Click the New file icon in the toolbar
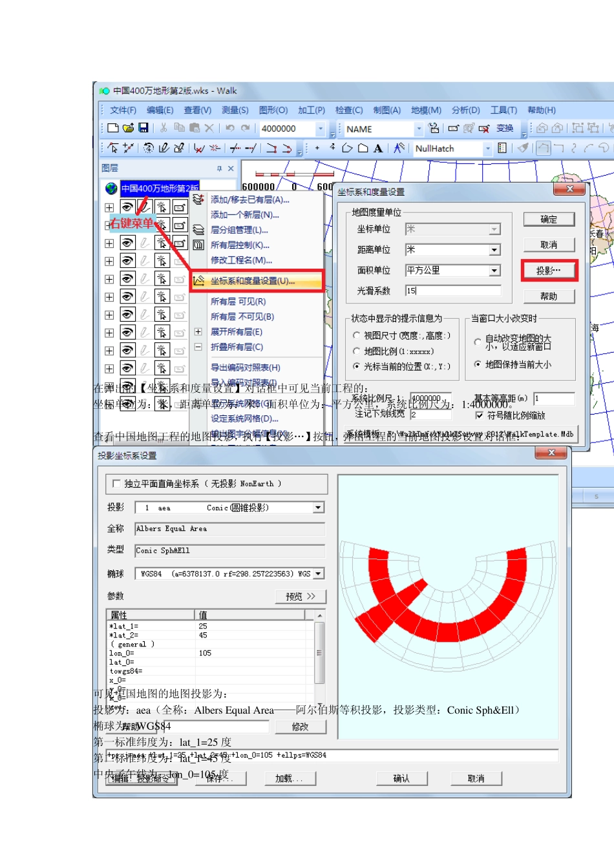 click(113, 129)
